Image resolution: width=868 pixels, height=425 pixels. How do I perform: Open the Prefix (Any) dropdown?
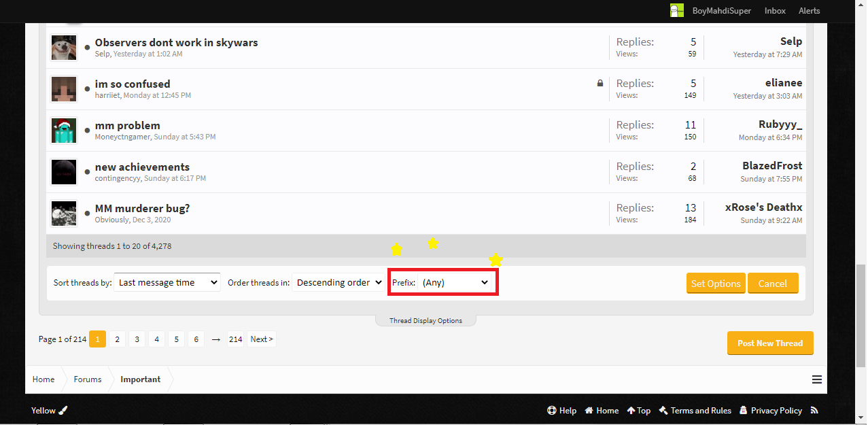point(455,282)
